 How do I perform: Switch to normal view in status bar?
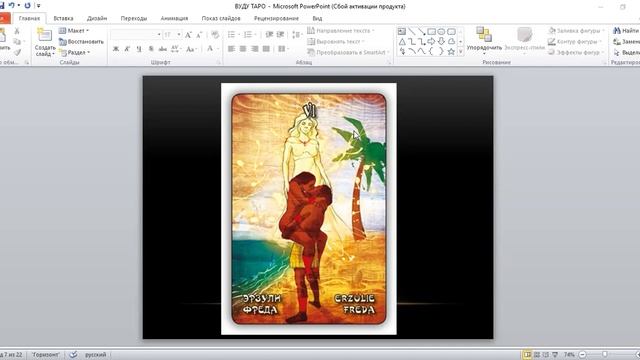[527, 355]
